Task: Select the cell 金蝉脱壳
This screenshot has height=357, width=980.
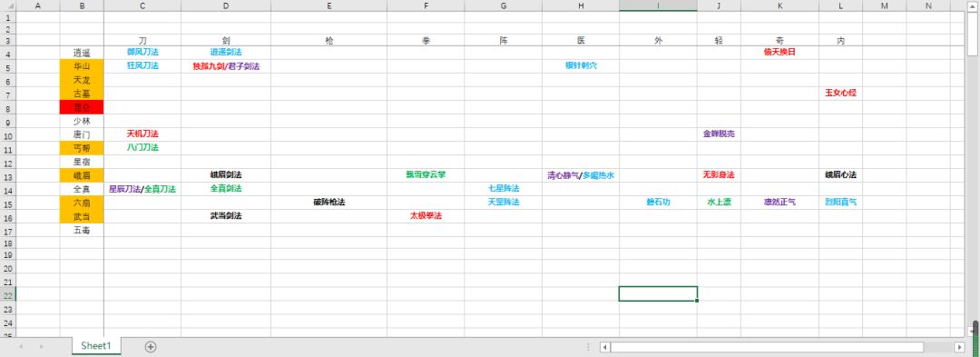Action: 719,134
